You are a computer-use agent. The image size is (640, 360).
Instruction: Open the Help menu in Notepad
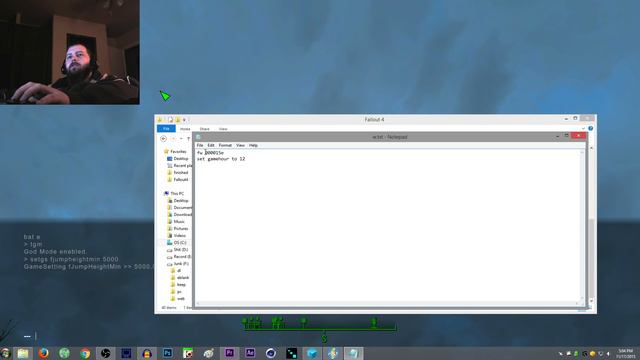pyautogui.click(x=253, y=145)
